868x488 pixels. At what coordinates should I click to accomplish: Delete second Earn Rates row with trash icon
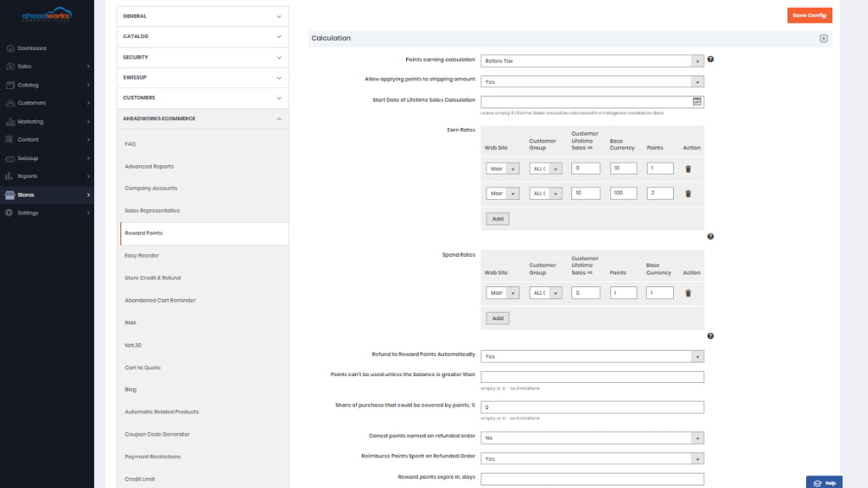click(x=688, y=194)
